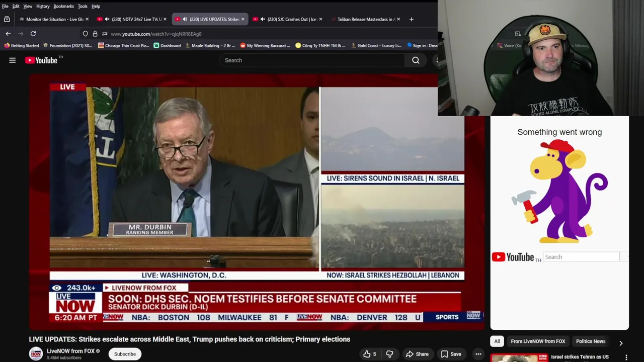Go back with the browser back arrow
Image resolution: width=644 pixels, height=362 pixels.
click(8, 34)
